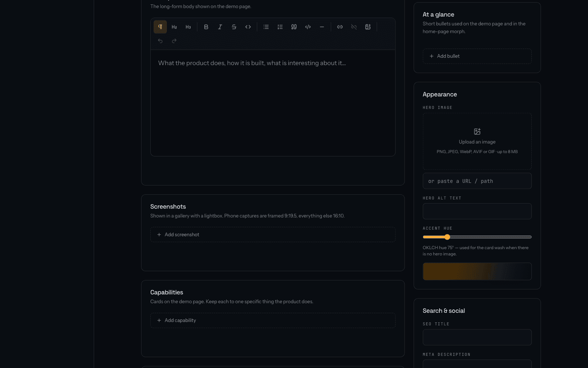
Task: Click the OKLCH hue 75° description text
Action: pyautogui.click(x=476, y=251)
